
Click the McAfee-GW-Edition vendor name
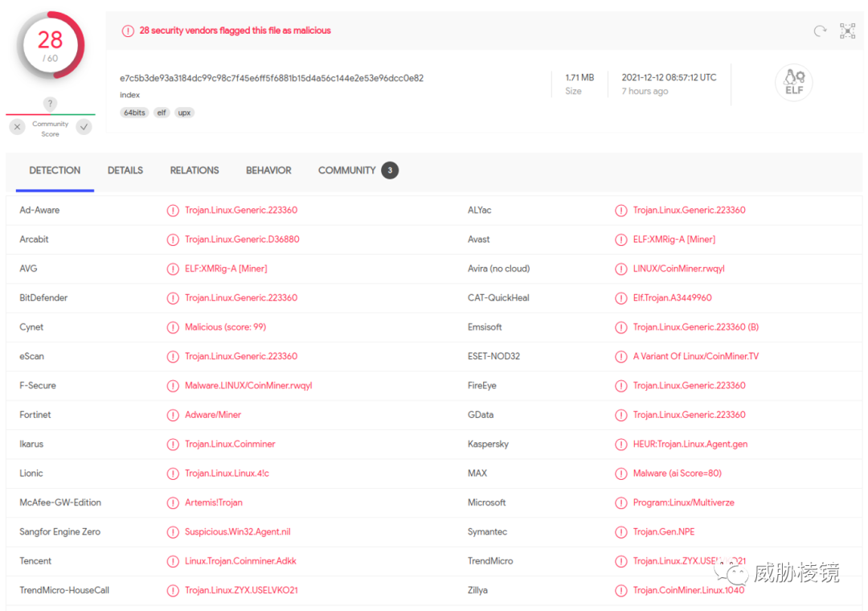pyautogui.click(x=60, y=502)
